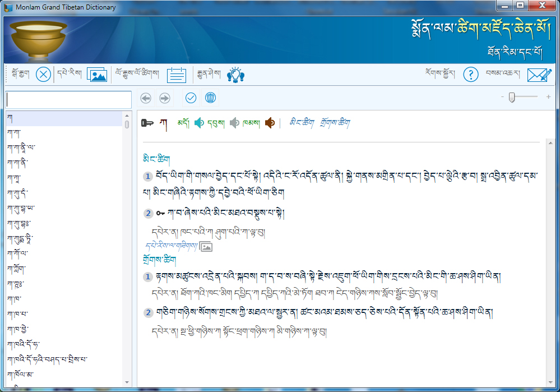Image resolution: width=560 pixels, height=392 pixels.
Task: Click the མིང་ཚིག link in entry header
Action: click(x=302, y=123)
